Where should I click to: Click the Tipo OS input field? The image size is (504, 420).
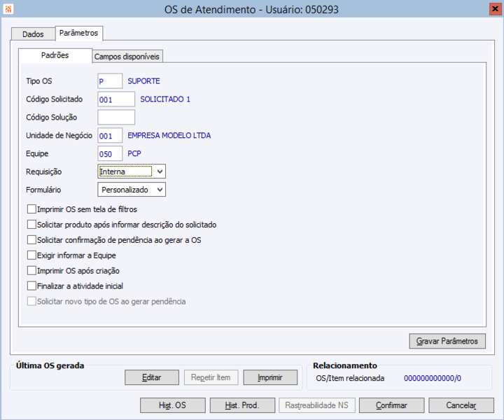click(110, 81)
